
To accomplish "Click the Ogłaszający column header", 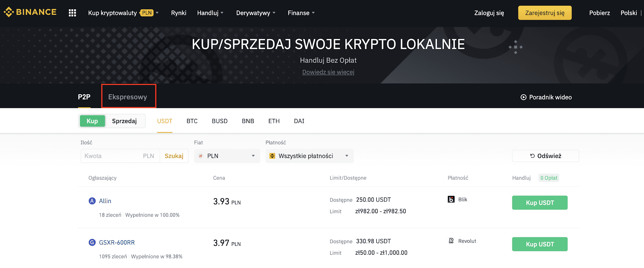I will click(x=103, y=178).
